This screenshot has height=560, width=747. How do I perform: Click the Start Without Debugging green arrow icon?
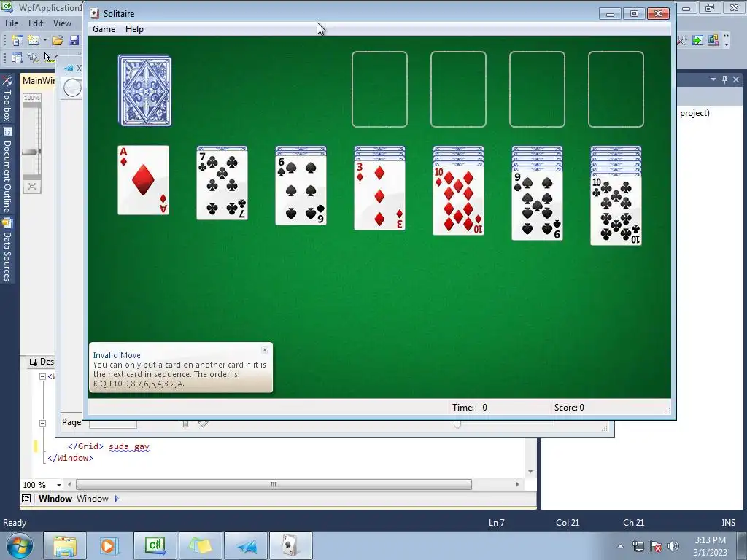[697, 41]
